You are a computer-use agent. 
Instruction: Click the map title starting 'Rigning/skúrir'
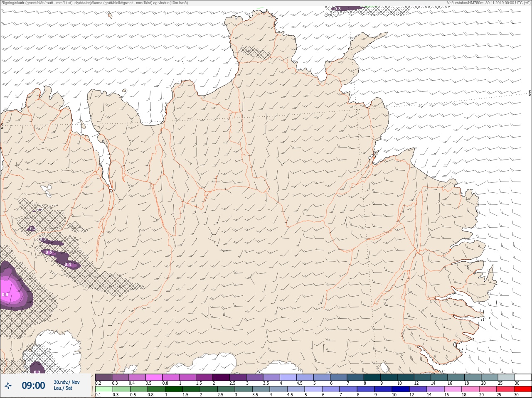point(95,3)
